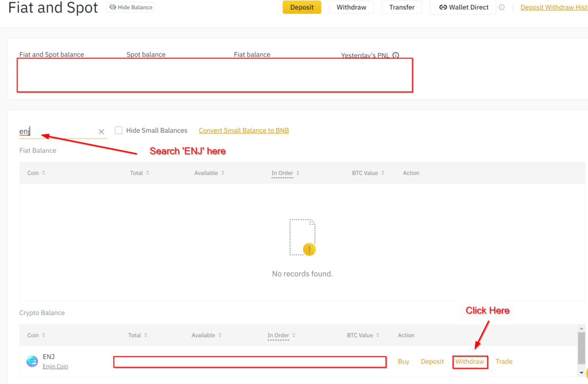Sort Crypto Balance table by In Order
588x384 pixels.
[x=281, y=336]
